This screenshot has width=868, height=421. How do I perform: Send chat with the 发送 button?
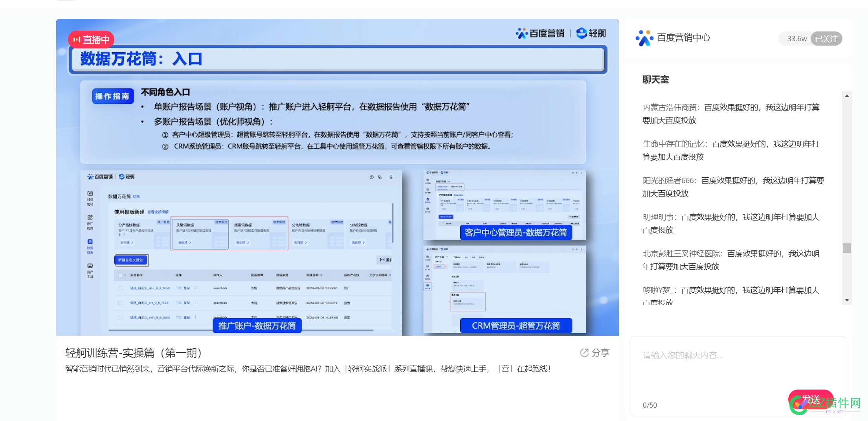click(811, 400)
